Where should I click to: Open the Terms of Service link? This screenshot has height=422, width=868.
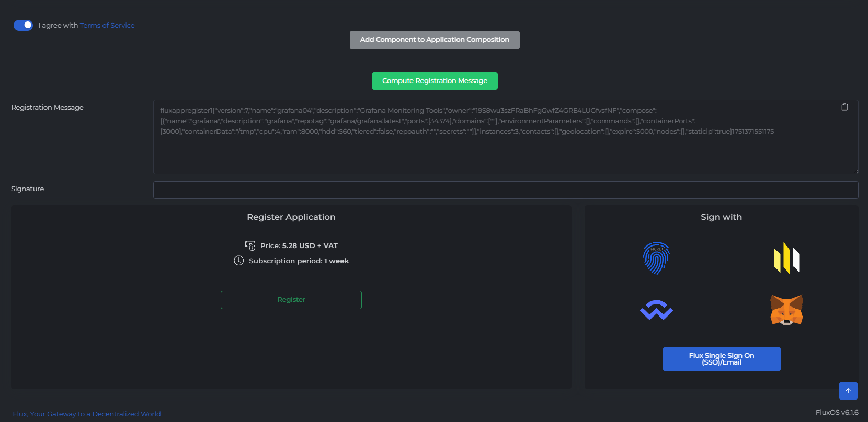click(107, 25)
